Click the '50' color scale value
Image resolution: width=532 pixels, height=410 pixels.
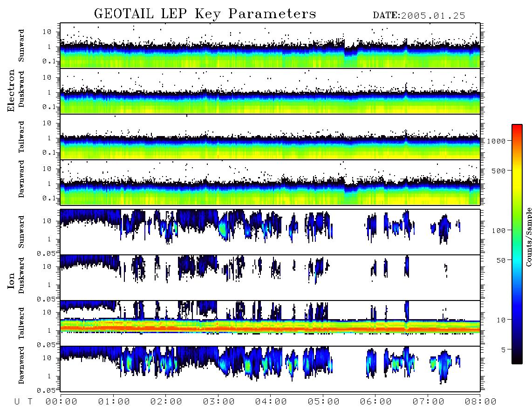tap(501, 260)
